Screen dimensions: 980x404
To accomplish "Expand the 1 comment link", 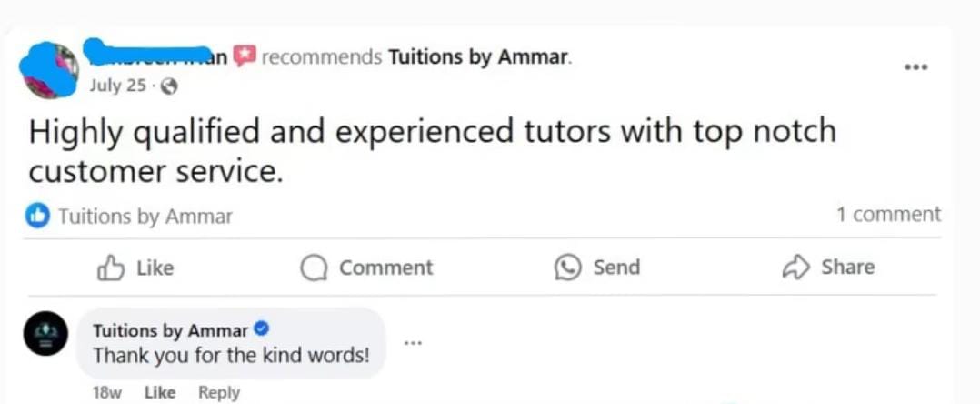I will click(x=888, y=215).
